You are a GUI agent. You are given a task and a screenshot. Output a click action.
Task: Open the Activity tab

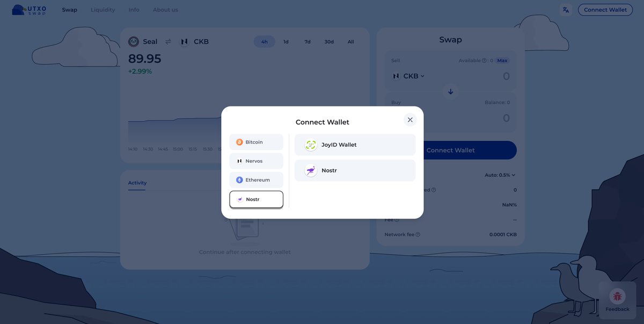(x=137, y=183)
